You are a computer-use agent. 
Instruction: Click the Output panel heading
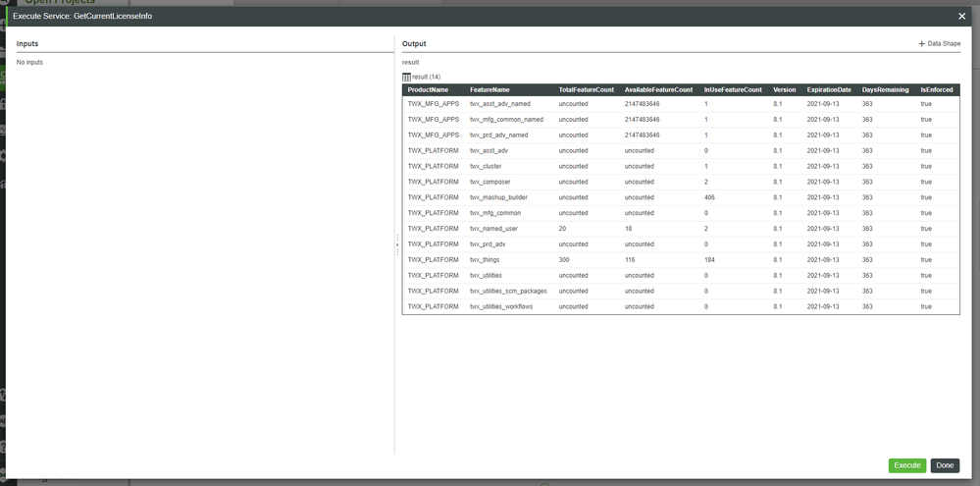point(414,44)
